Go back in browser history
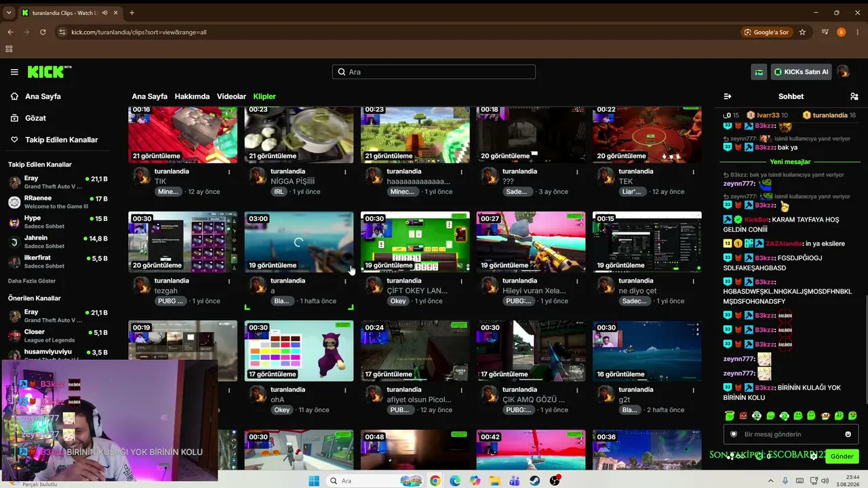868x488 pixels. point(10,32)
